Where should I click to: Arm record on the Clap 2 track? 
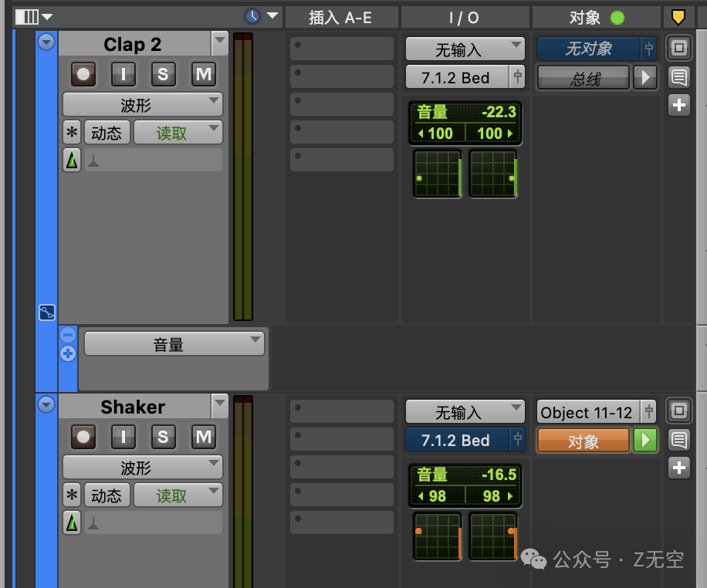pos(83,74)
